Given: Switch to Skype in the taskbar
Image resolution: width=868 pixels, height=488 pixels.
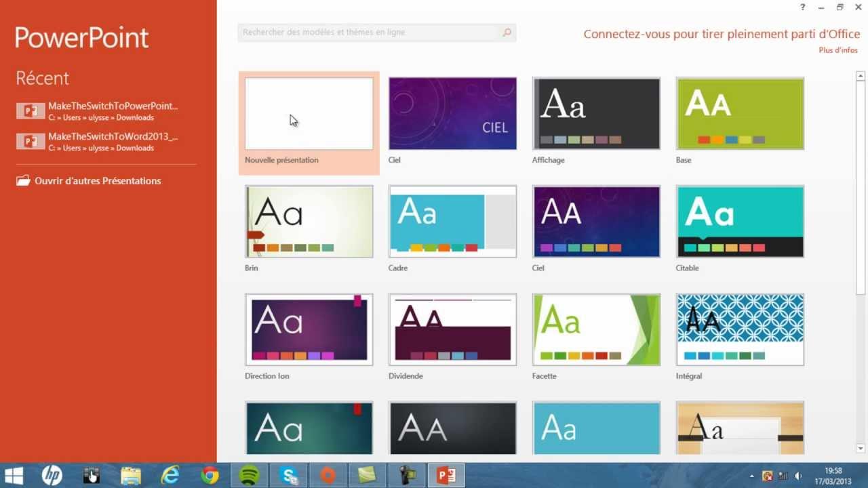Looking at the screenshot, I should tap(289, 475).
